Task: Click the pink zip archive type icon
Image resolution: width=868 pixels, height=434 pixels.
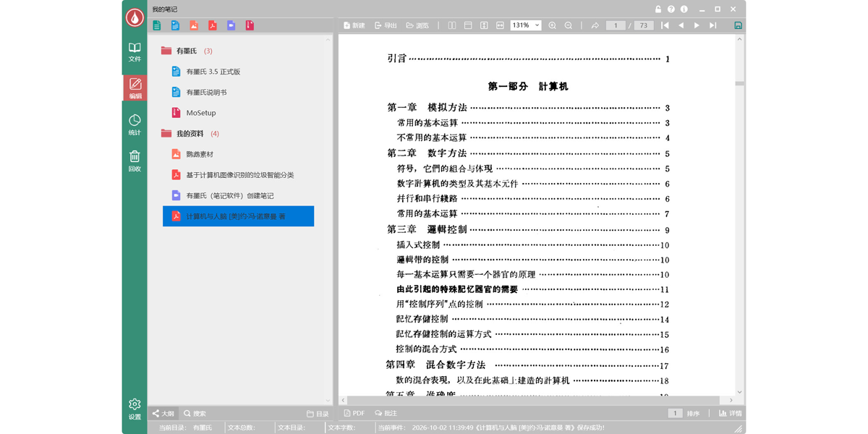Action: pos(250,25)
